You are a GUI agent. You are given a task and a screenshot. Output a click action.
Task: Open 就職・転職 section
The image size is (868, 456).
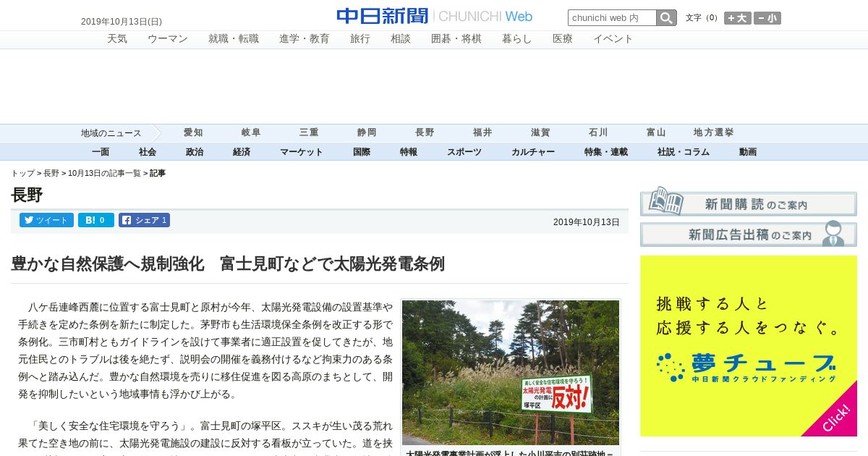[x=234, y=39]
